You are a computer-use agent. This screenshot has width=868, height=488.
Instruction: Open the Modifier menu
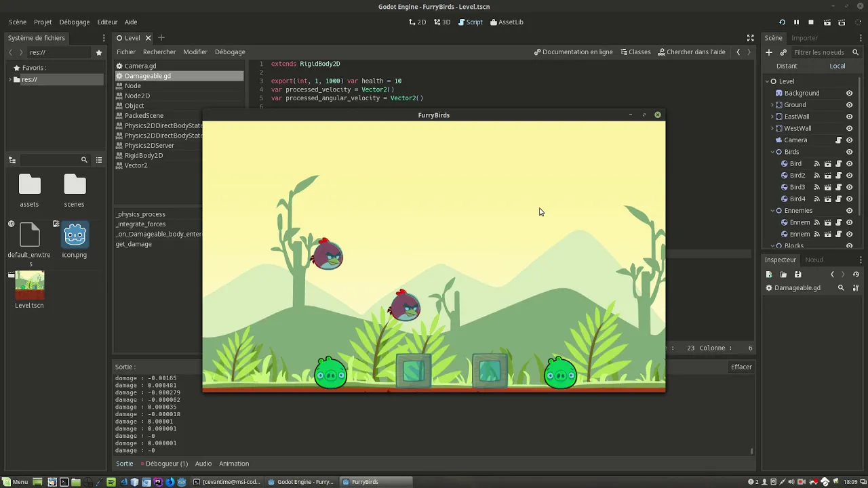(195, 52)
